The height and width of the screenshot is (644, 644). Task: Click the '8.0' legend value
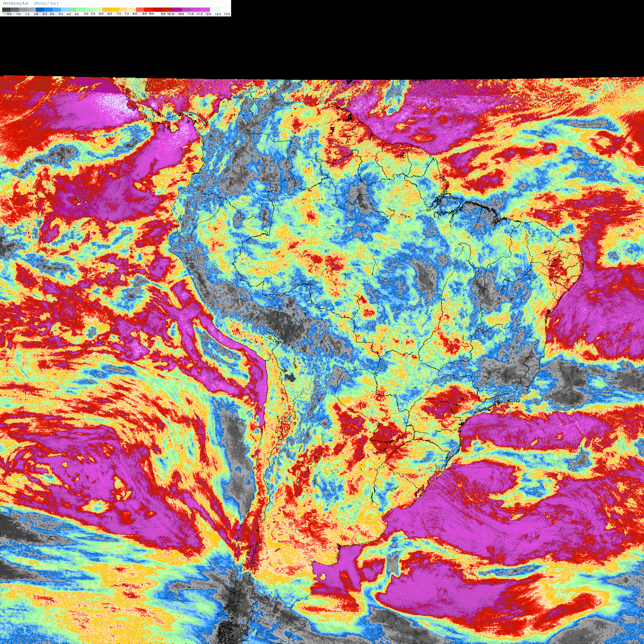(x=135, y=14)
